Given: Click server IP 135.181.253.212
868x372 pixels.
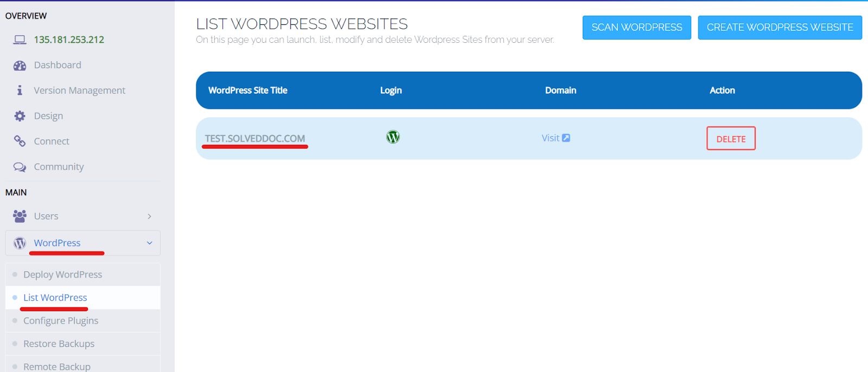Looking at the screenshot, I should coord(69,40).
